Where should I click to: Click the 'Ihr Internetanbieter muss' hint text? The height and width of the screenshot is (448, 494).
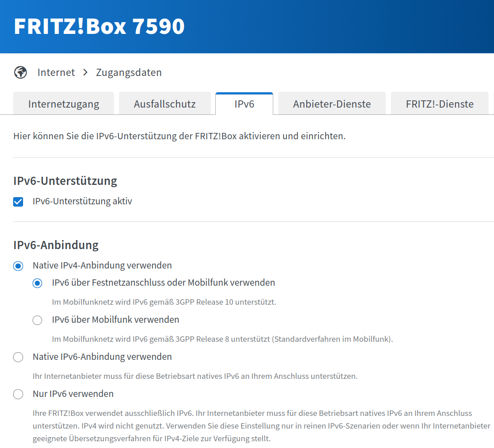click(x=195, y=376)
